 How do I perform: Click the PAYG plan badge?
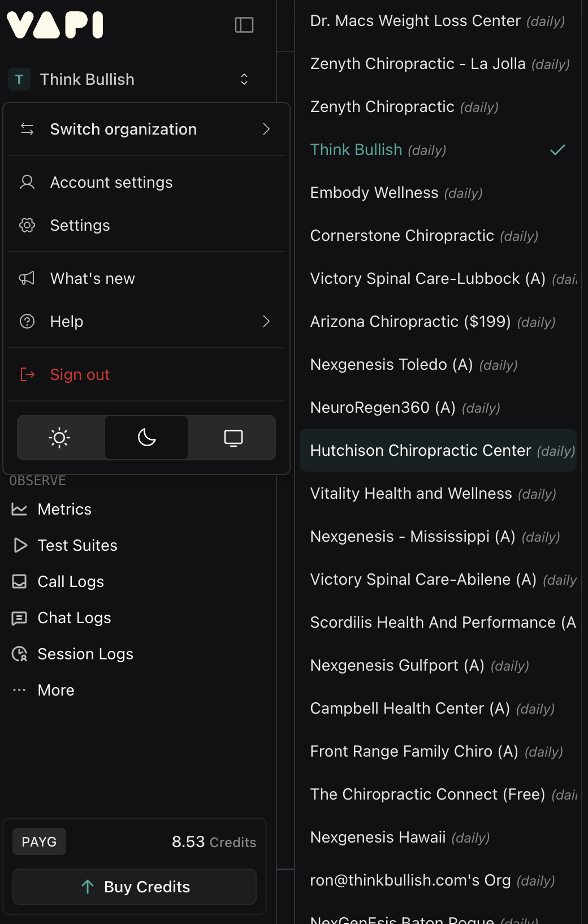pyautogui.click(x=39, y=842)
